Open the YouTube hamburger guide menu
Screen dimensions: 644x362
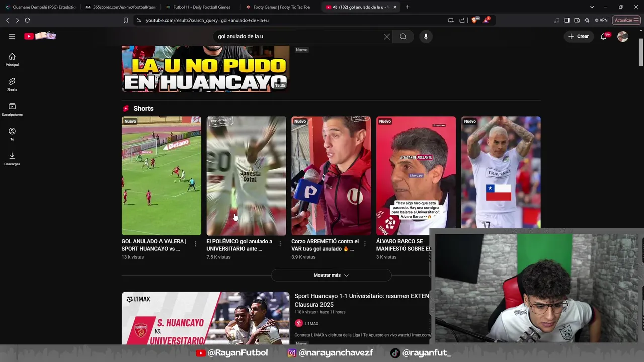12,36
